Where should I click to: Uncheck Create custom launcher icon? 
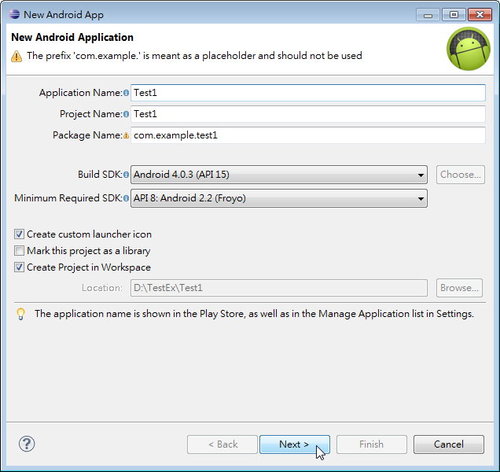[19, 234]
